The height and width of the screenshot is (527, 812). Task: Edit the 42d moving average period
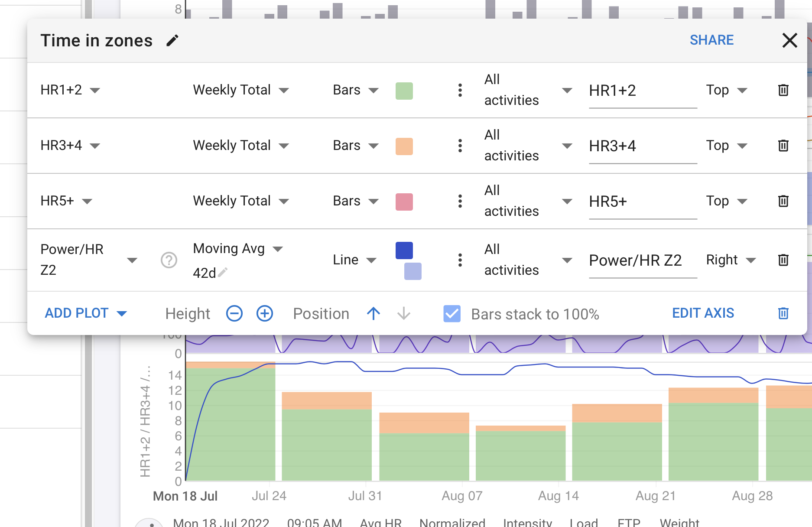(x=223, y=273)
